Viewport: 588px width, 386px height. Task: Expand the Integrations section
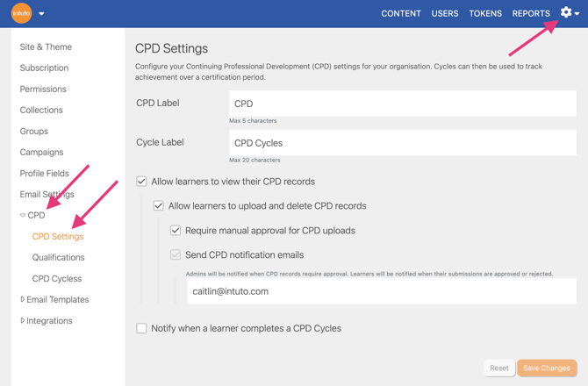pyautogui.click(x=23, y=320)
